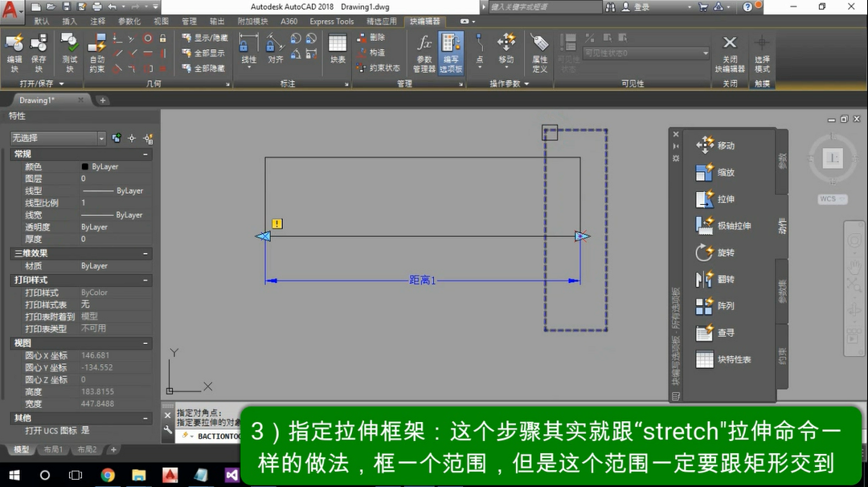Click 全部隐藏 (Hide All) button
This screenshot has width=868, height=487.
pos(203,68)
